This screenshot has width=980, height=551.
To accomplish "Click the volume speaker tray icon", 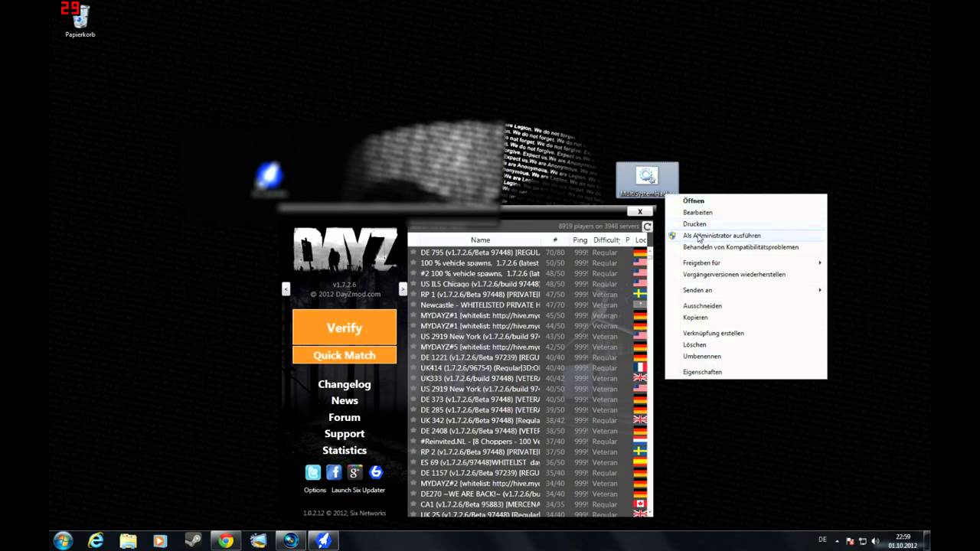I will tap(875, 541).
